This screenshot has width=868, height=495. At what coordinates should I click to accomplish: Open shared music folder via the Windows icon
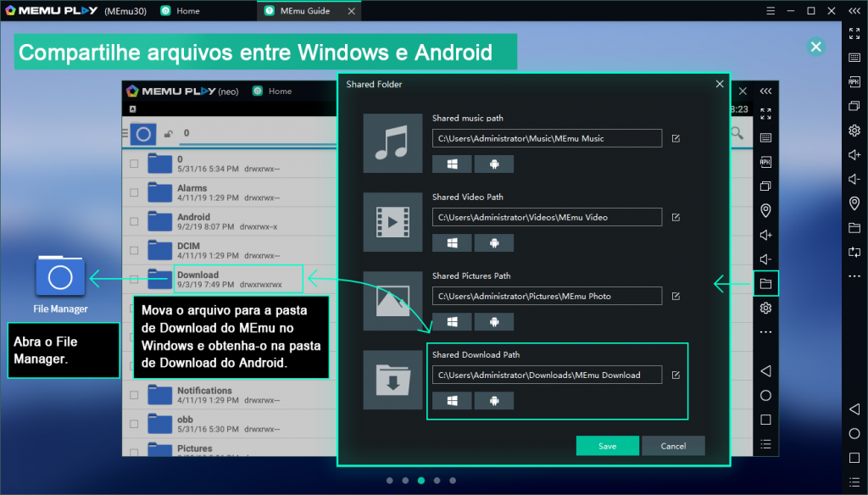coord(452,164)
